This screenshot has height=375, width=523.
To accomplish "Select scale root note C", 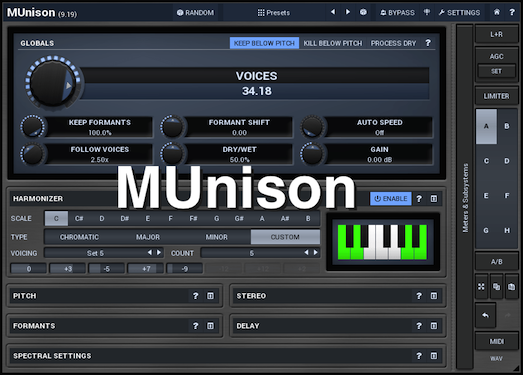I will [x=56, y=219].
